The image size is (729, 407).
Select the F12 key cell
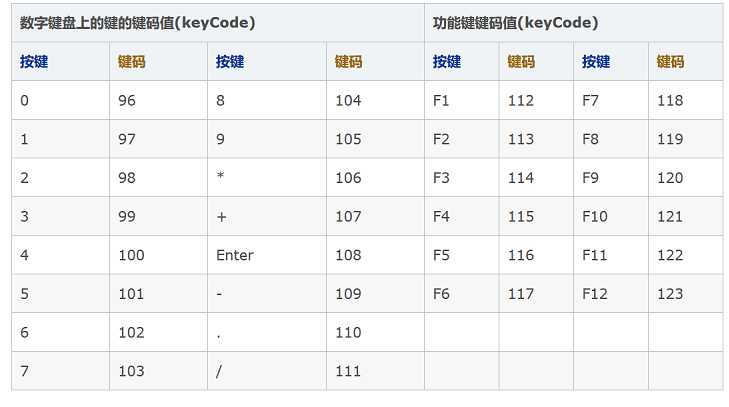pos(595,294)
